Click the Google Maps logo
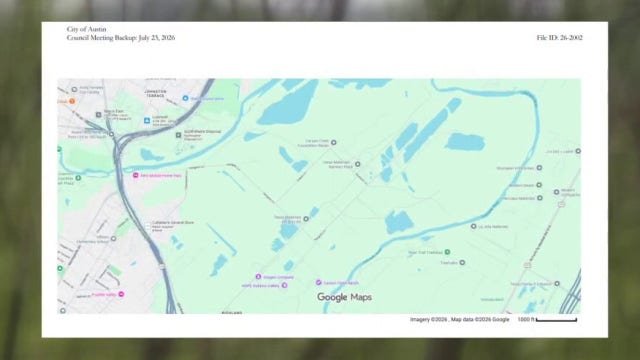This screenshot has height=360, width=640. [344, 297]
